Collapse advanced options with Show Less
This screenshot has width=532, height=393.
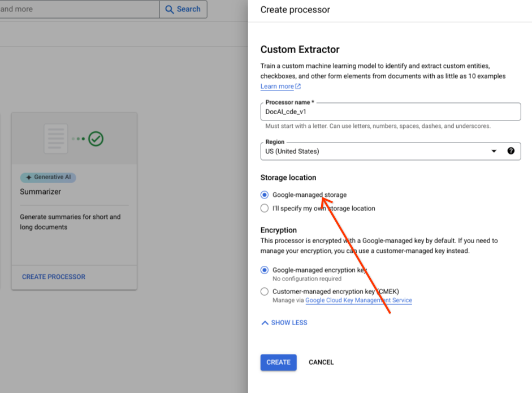[289, 323]
